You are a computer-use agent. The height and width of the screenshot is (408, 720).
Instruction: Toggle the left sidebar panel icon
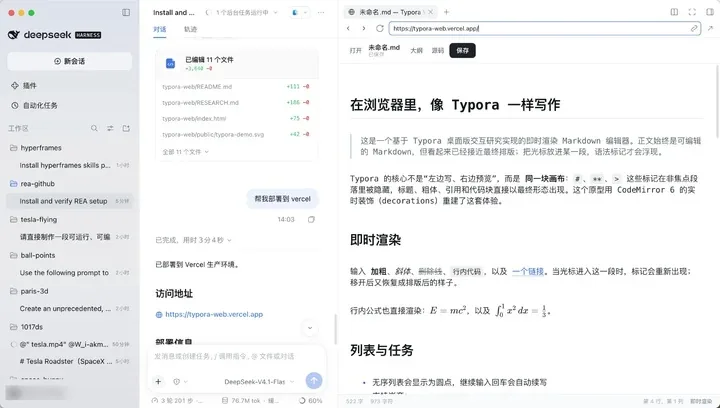pyautogui.click(x=126, y=12)
